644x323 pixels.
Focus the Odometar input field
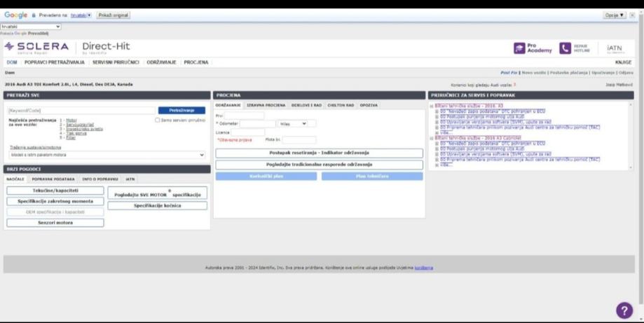point(257,123)
